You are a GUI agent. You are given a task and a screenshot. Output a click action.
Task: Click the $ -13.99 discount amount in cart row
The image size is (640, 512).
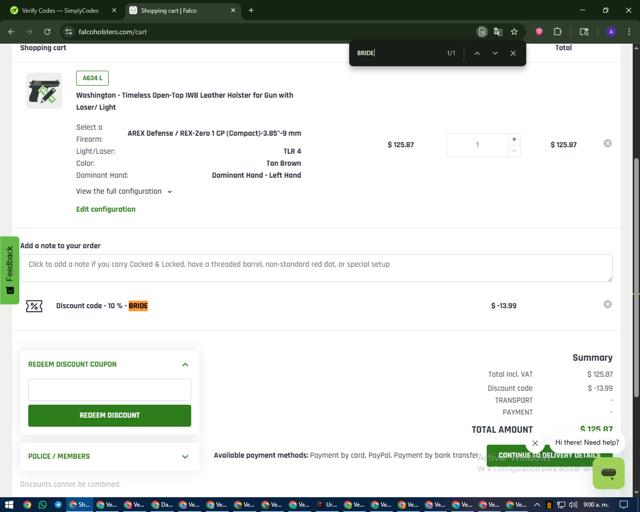(504, 306)
